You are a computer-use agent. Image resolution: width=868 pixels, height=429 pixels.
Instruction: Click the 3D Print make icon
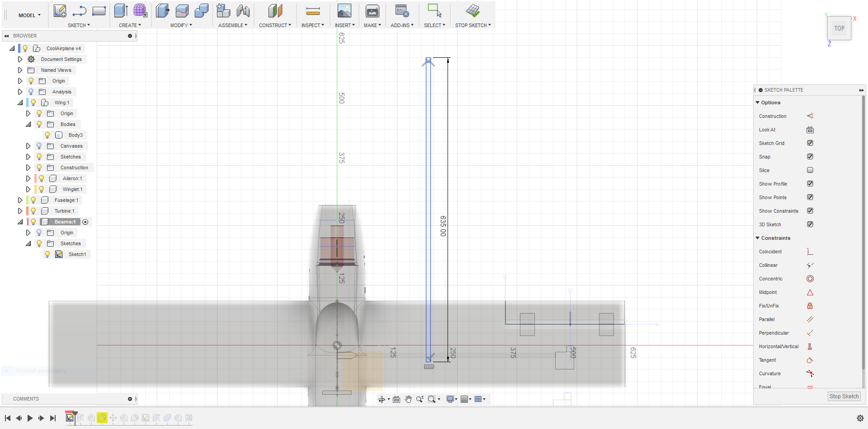[x=372, y=11]
